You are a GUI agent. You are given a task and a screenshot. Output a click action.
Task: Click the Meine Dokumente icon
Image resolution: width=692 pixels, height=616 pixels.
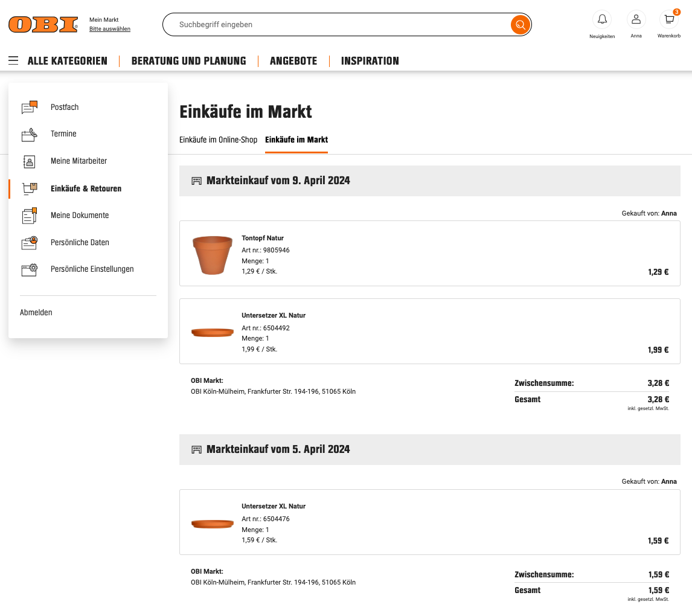[x=29, y=216]
